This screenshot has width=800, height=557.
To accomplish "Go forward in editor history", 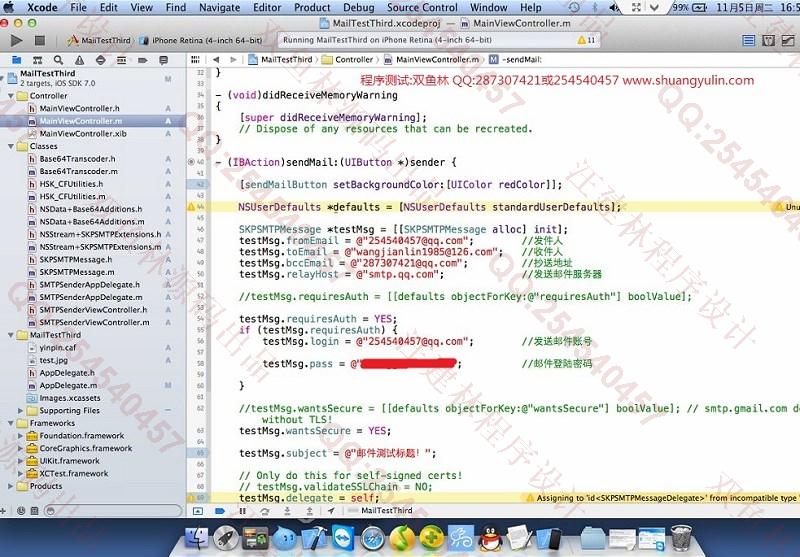I will coord(233,60).
